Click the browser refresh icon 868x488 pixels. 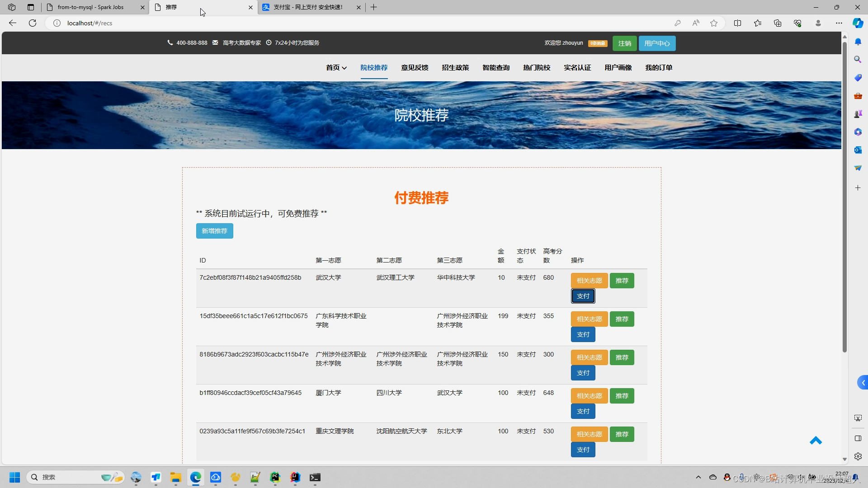click(x=33, y=23)
